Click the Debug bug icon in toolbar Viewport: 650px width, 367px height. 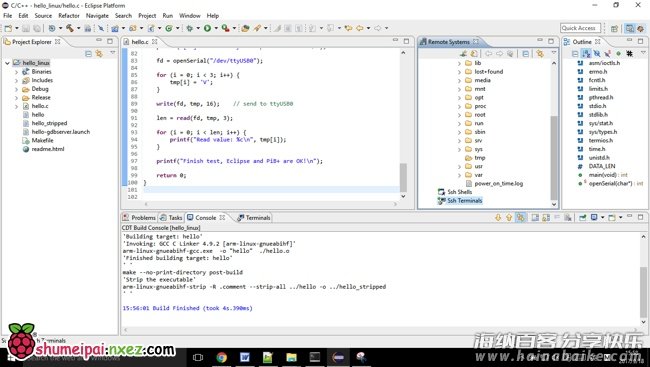190,28
